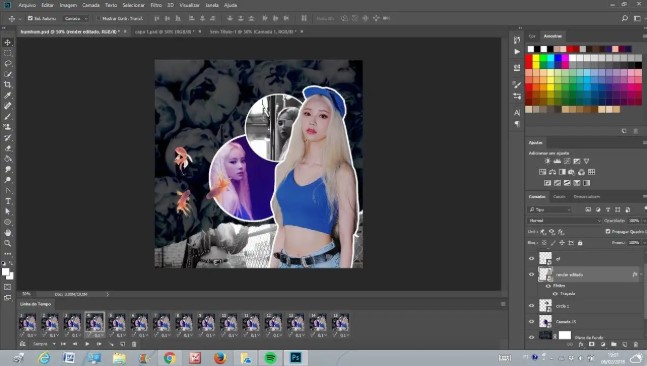Open the layer blend mode Normal dropdown
This screenshot has width=647, height=366.
[565, 221]
